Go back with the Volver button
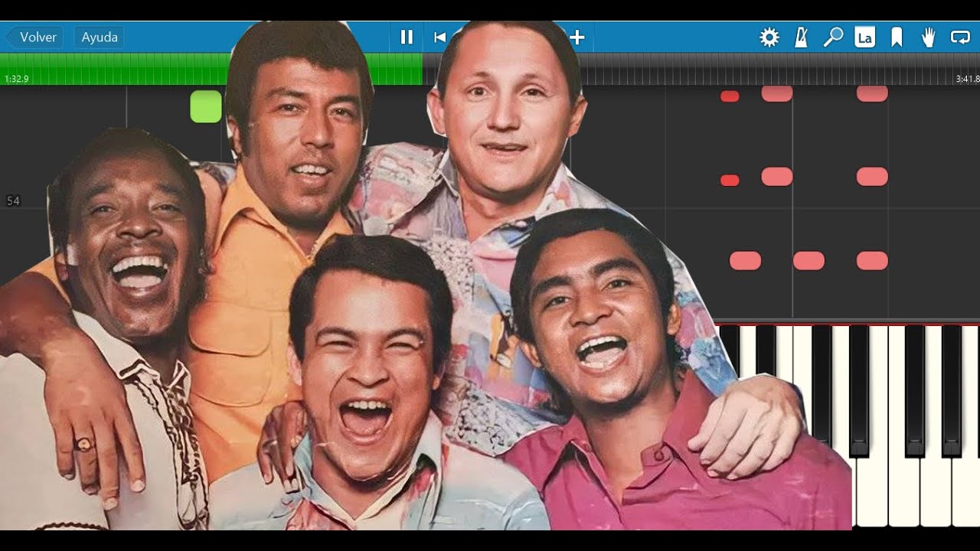The width and height of the screenshot is (980, 551). click(x=35, y=37)
